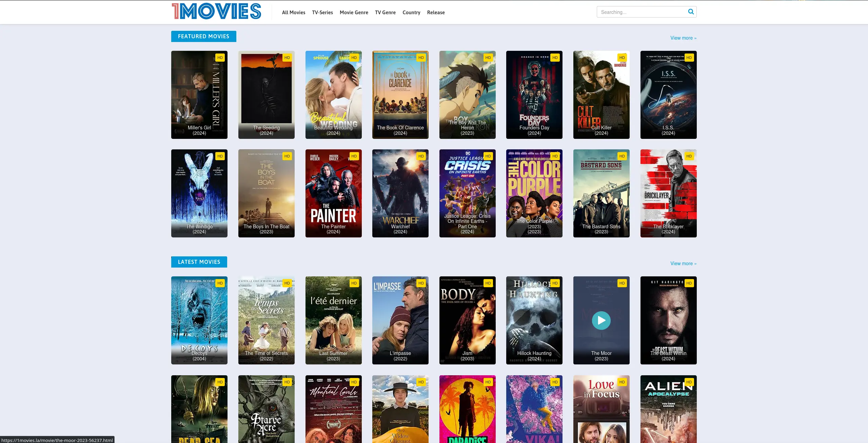The height and width of the screenshot is (443, 868).
Task: Open the TV Genre menu
Action: (385, 13)
